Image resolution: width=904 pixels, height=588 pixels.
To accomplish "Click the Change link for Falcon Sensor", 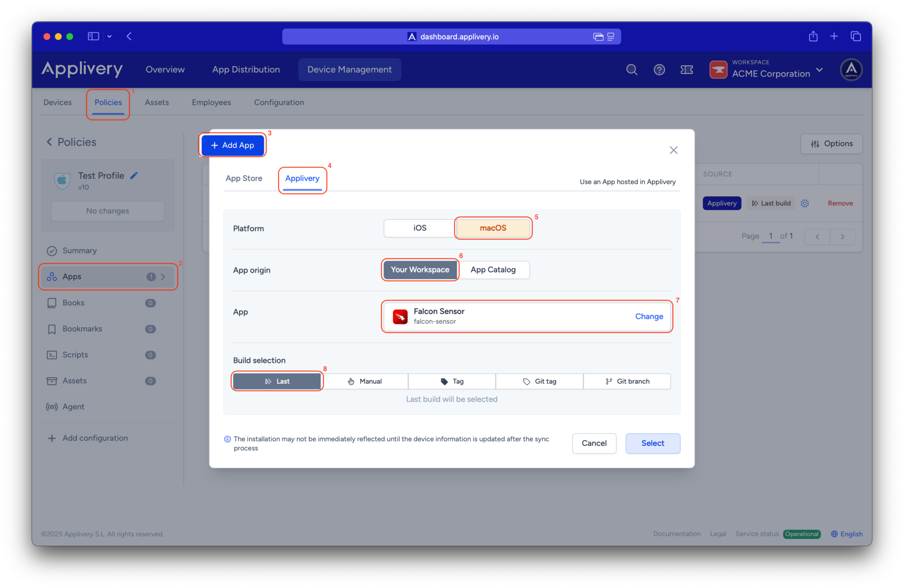I will (x=649, y=316).
